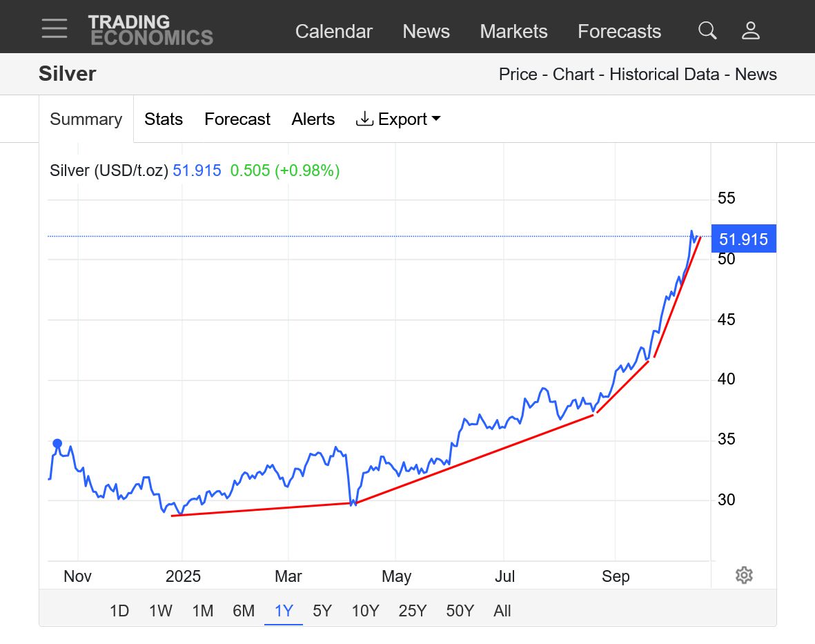815x644 pixels.
Task: Set chart range to 1D
Action: point(119,611)
